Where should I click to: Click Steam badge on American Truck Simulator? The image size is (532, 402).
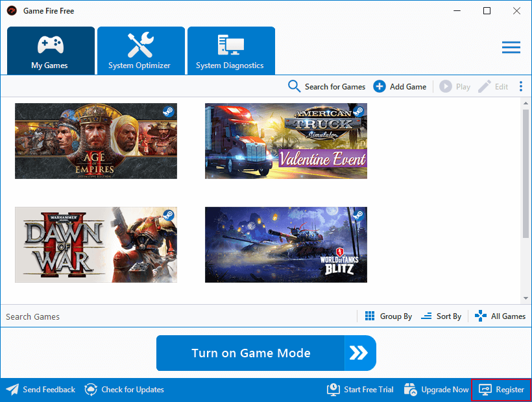point(358,112)
